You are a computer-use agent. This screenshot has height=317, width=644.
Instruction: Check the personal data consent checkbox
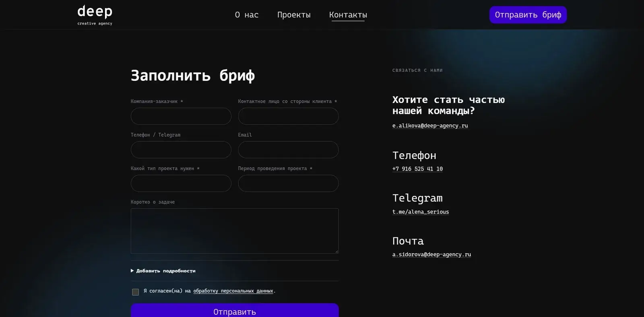coord(136,292)
